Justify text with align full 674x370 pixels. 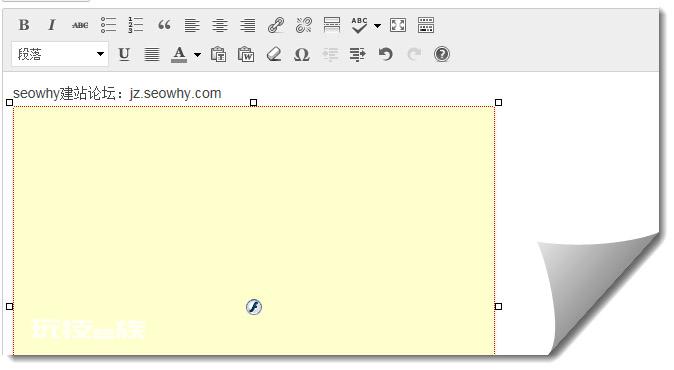[x=152, y=54]
